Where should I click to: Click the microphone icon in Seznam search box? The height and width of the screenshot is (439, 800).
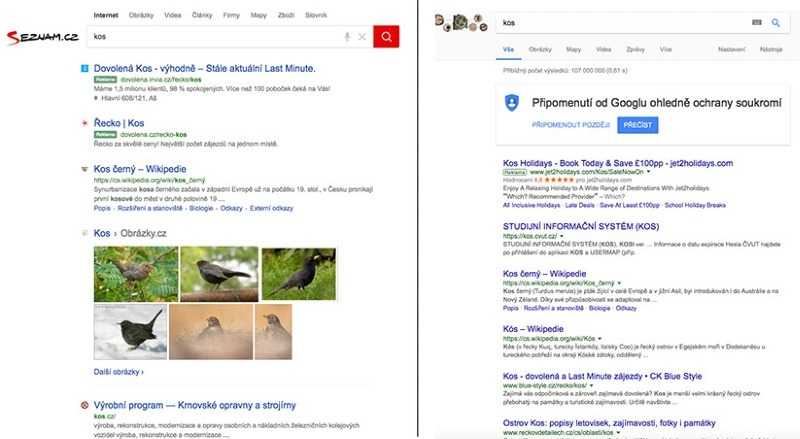[x=347, y=37]
